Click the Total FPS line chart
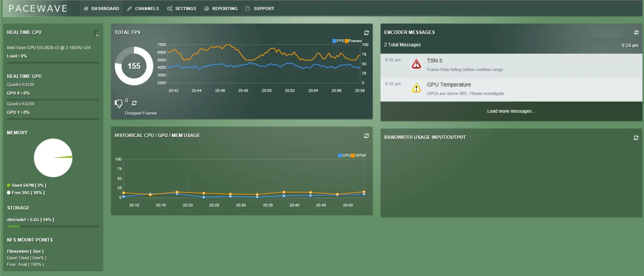Image resolution: width=644 pixels, height=276 pixels. click(264, 64)
